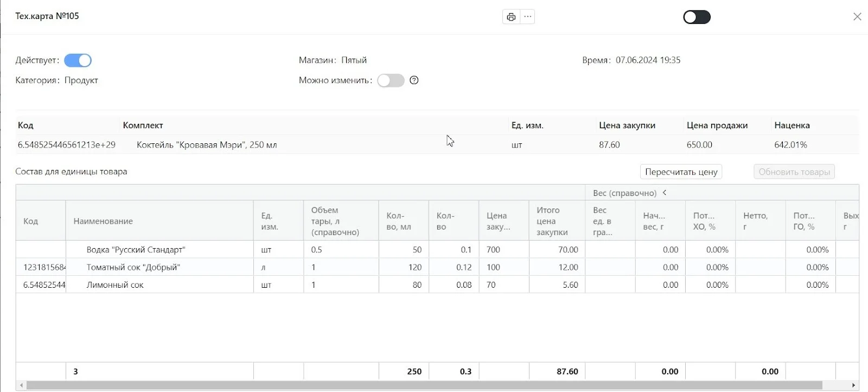Click the Обновить товары button

pos(794,172)
